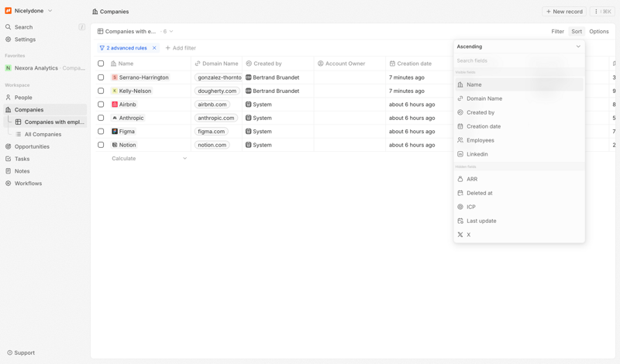Toggle the select-all checkbox in header
Image resolution: width=620 pixels, height=364 pixels.
coord(101,64)
